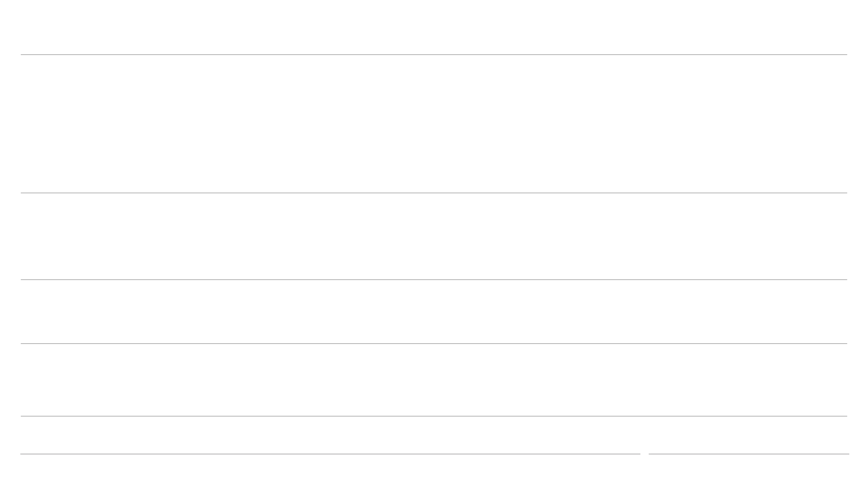The width and height of the screenshot is (868, 488).
Task: Click the short right segment of the bottom divider
Action: [749, 454]
